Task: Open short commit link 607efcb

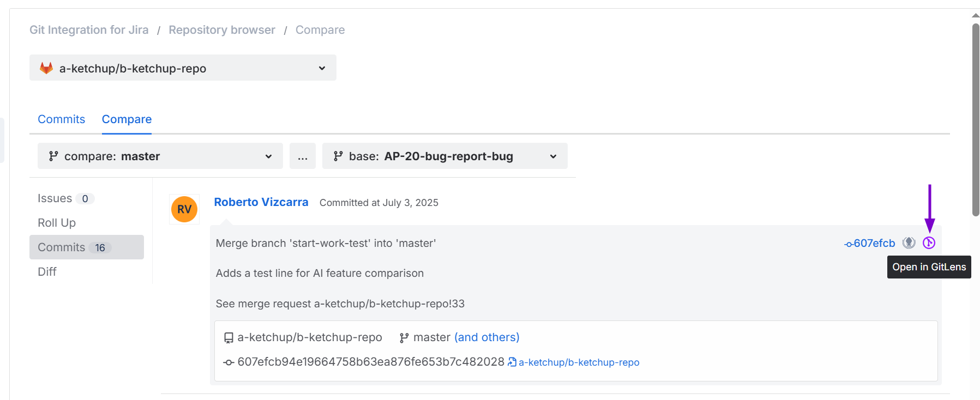Action: 869,243
